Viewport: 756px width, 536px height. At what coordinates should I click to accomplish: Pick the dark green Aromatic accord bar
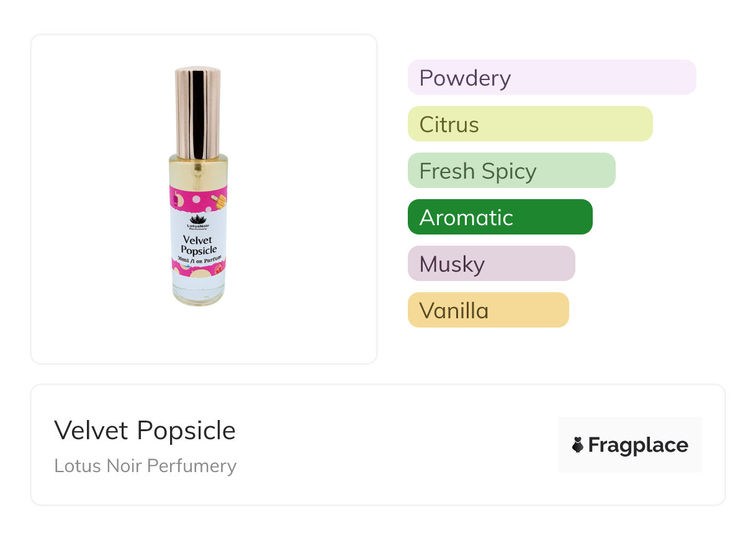tap(500, 217)
